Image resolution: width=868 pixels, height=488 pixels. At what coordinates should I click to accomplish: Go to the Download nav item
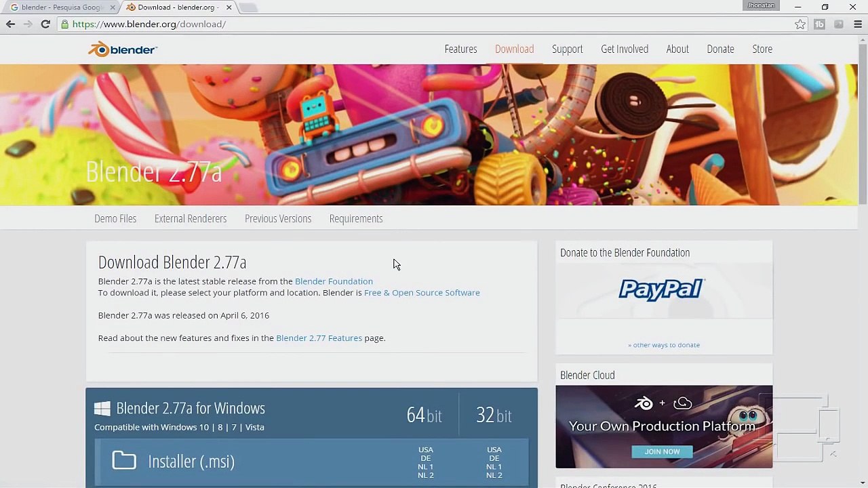click(x=514, y=49)
